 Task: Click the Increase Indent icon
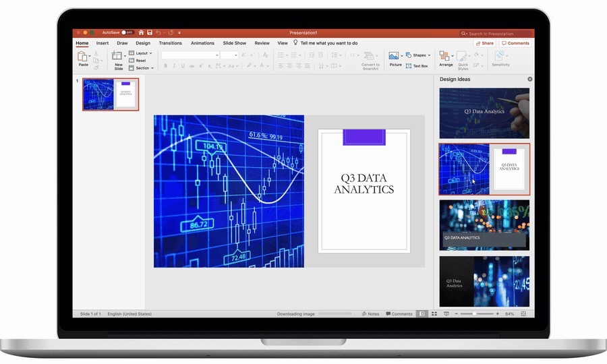320,55
